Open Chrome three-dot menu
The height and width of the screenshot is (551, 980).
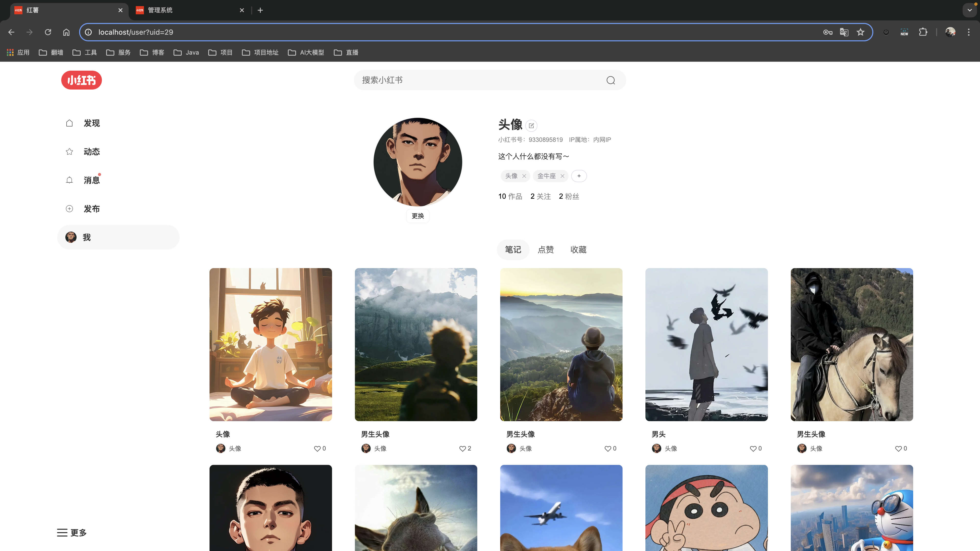[x=969, y=32]
